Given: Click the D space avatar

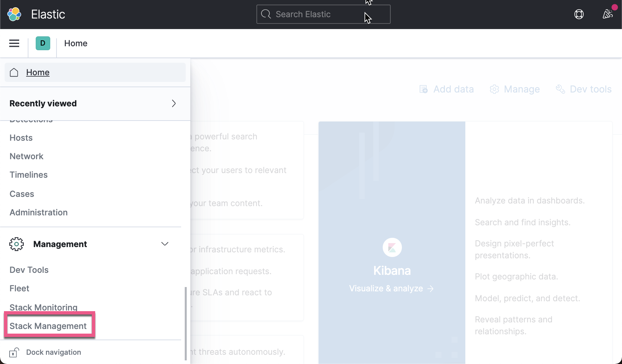Looking at the screenshot, I should pyautogui.click(x=42, y=43).
